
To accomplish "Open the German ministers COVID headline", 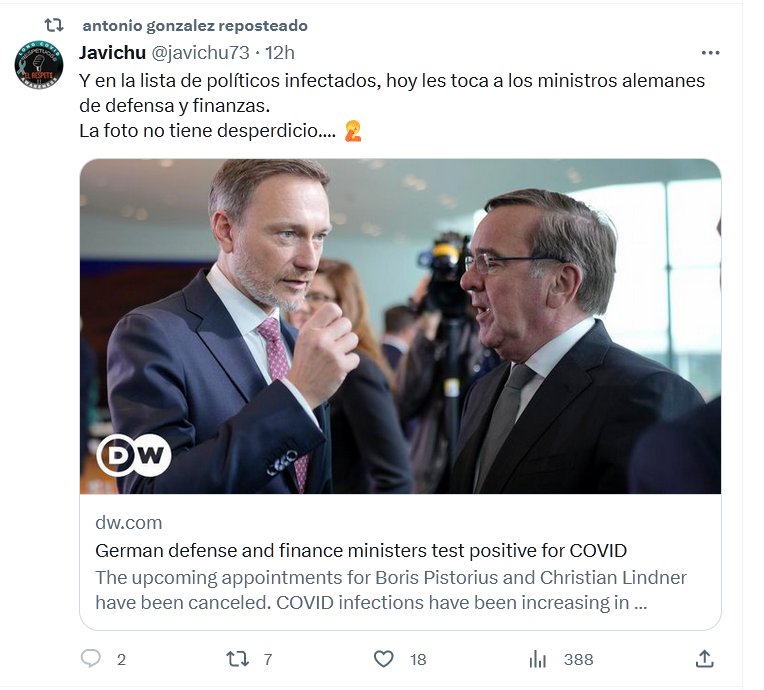I will click(x=361, y=550).
